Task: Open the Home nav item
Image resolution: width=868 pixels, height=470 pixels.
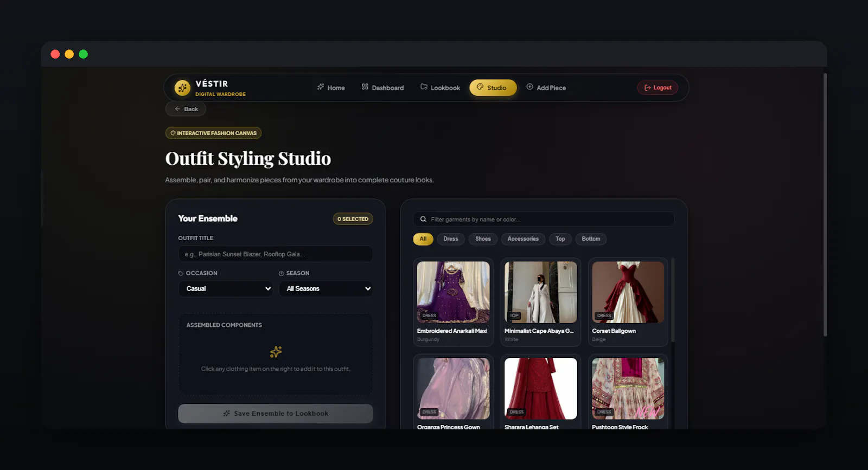Action: click(331, 88)
